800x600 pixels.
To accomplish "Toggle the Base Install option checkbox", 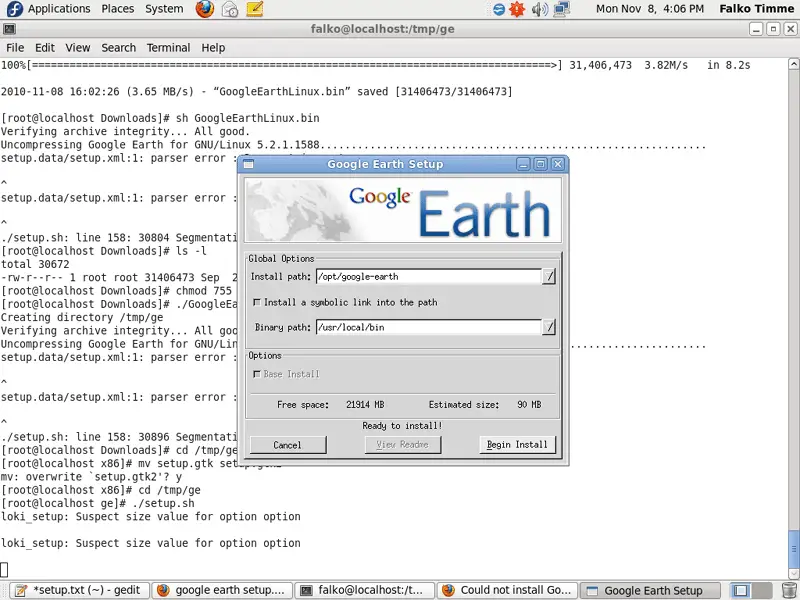I will (x=257, y=374).
